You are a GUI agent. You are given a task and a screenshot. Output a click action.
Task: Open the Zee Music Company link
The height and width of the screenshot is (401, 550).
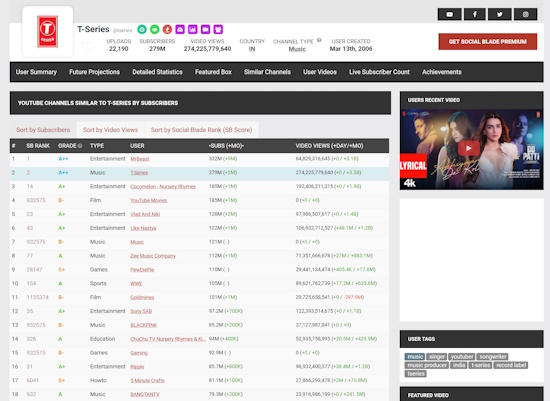click(x=153, y=256)
